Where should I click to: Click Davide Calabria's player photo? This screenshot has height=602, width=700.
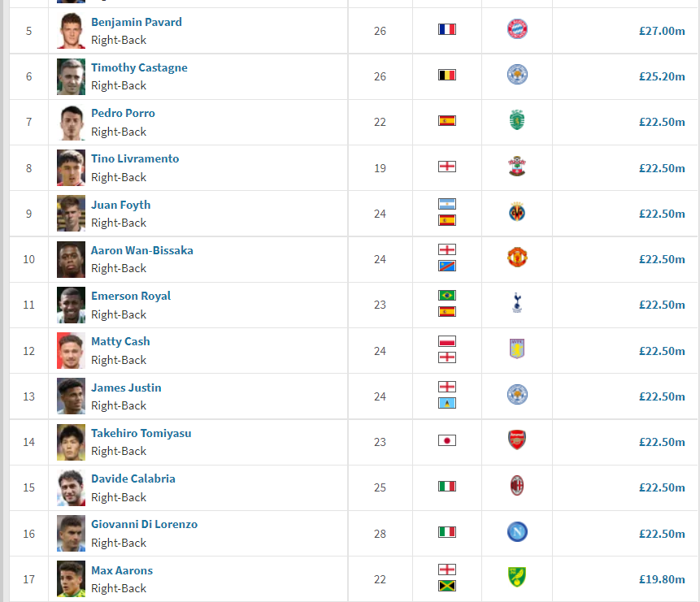[x=71, y=487]
